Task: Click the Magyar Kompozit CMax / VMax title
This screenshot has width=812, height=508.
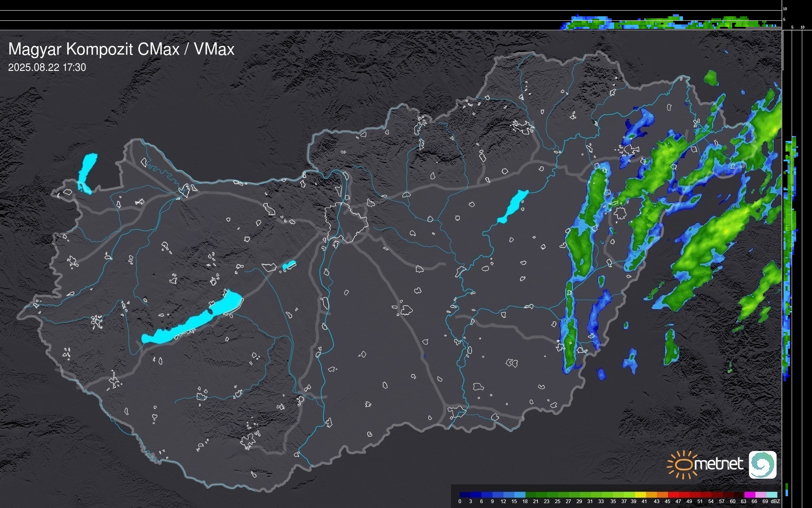Action: click(x=121, y=49)
